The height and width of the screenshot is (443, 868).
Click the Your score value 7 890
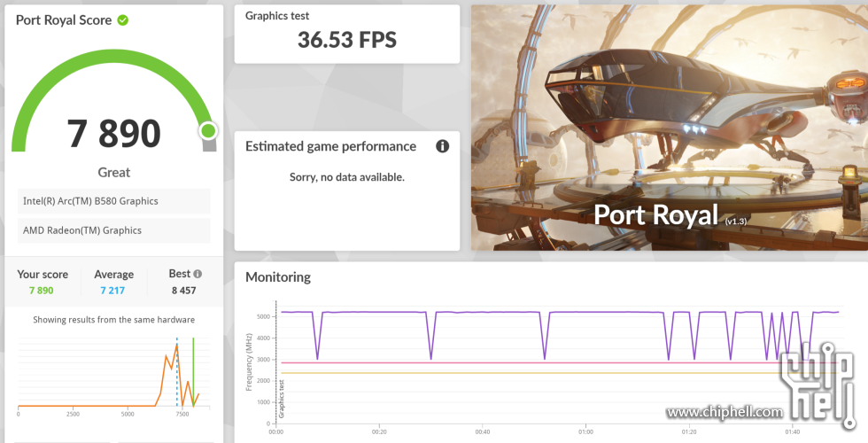42,291
